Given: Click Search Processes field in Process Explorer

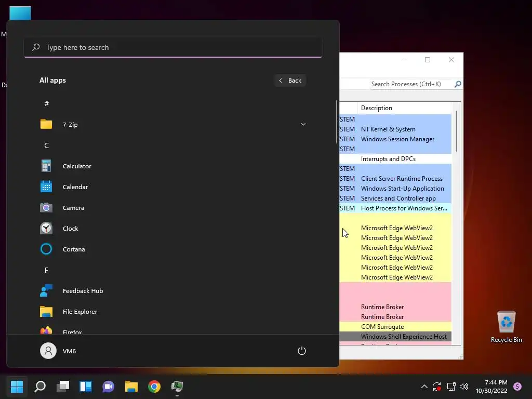Looking at the screenshot, I should point(411,84).
